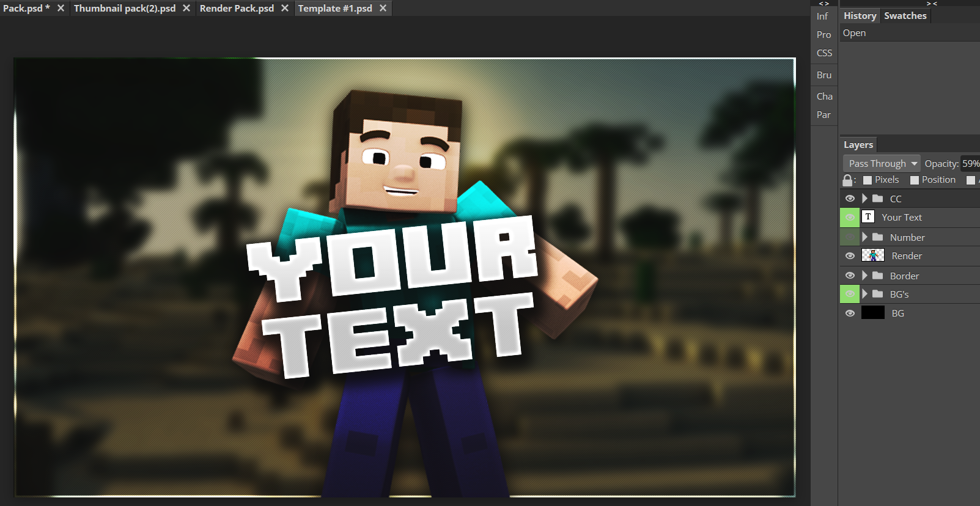The width and height of the screenshot is (980, 506).
Task: Click the BG's group folder icon
Action: (x=877, y=294)
